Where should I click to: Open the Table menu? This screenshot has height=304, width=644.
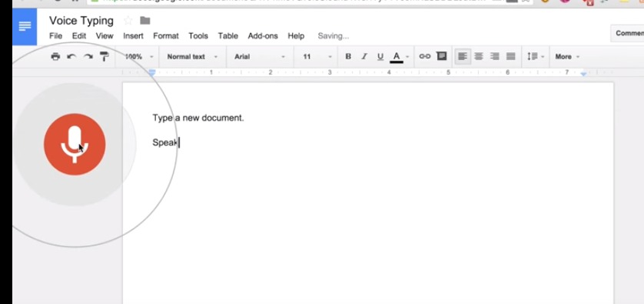[x=228, y=36]
